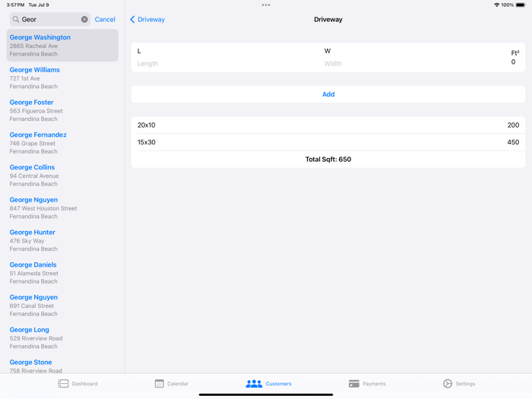
Task: Select customer George Stone
Action: (x=62, y=366)
